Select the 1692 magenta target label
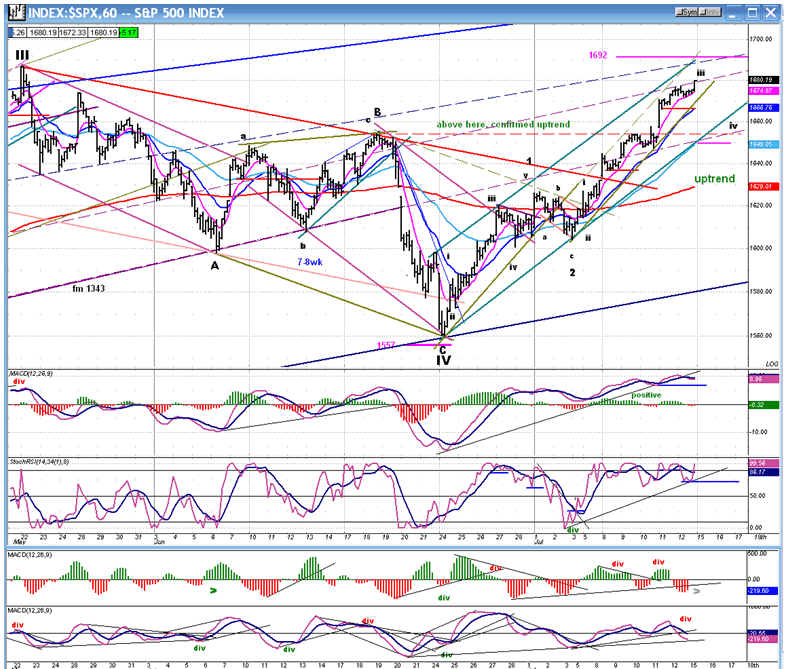The width and height of the screenshot is (786, 669). (598, 55)
